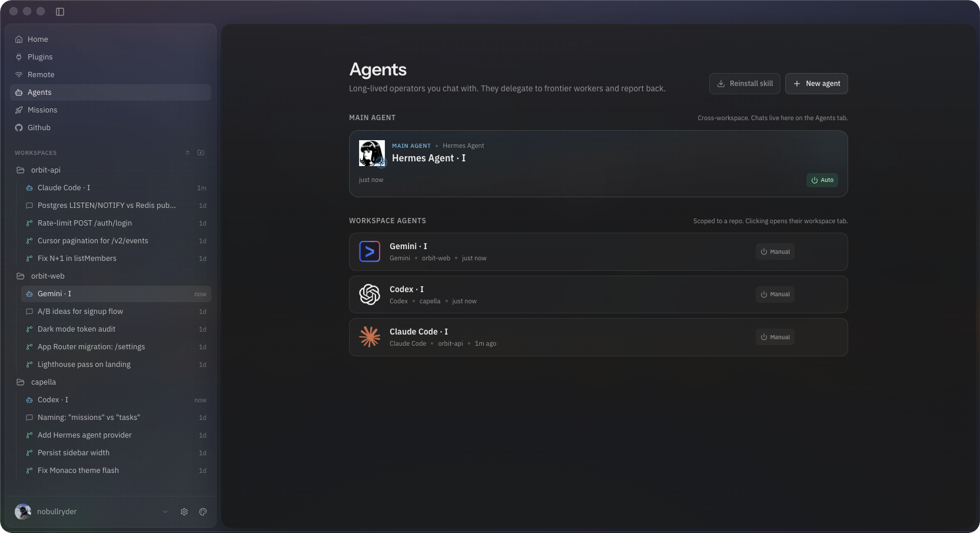The height and width of the screenshot is (533, 980).
Task: Open settings via the gear icon
Action: (184, 512)
